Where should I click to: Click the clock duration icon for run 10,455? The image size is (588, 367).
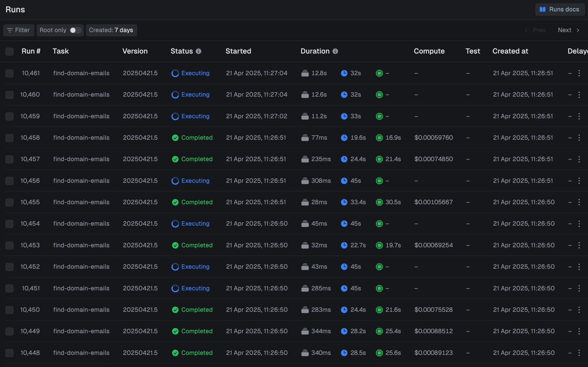344,202
